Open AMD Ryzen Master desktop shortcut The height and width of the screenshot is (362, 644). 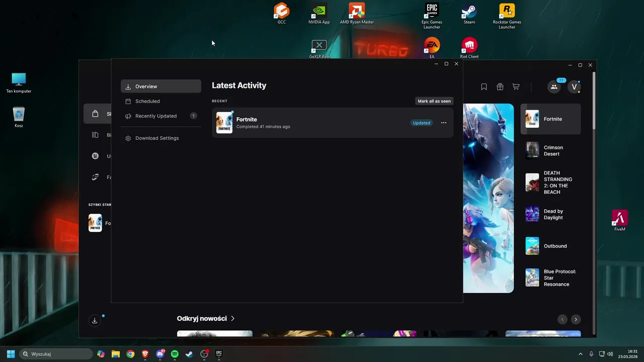tap(357, 14)
